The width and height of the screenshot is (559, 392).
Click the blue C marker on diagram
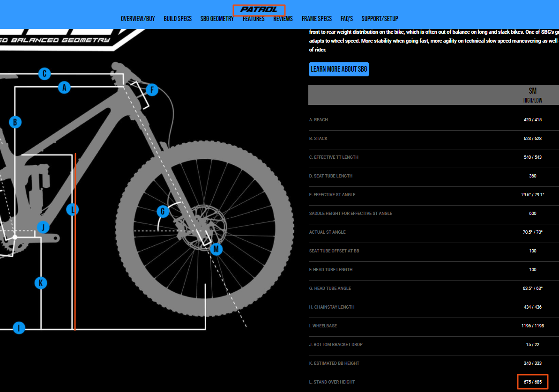(x=44, y=74)
